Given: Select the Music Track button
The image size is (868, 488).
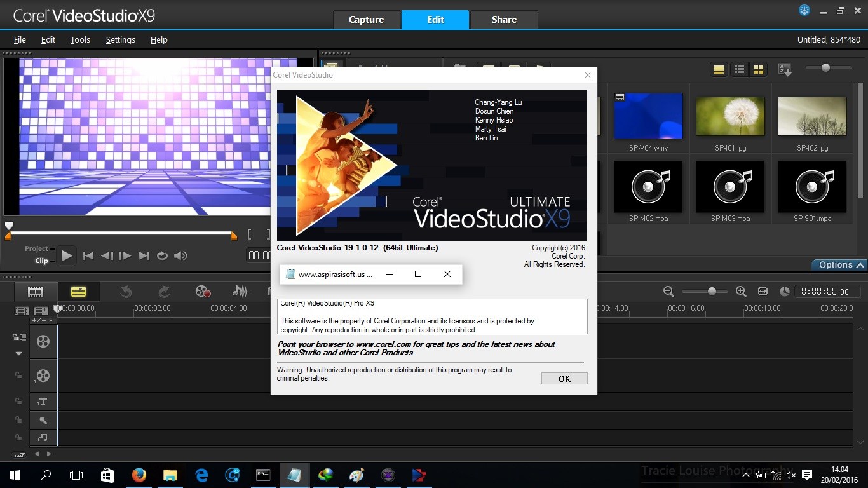Looking at the screenshot, I should (x=43, y=438).
